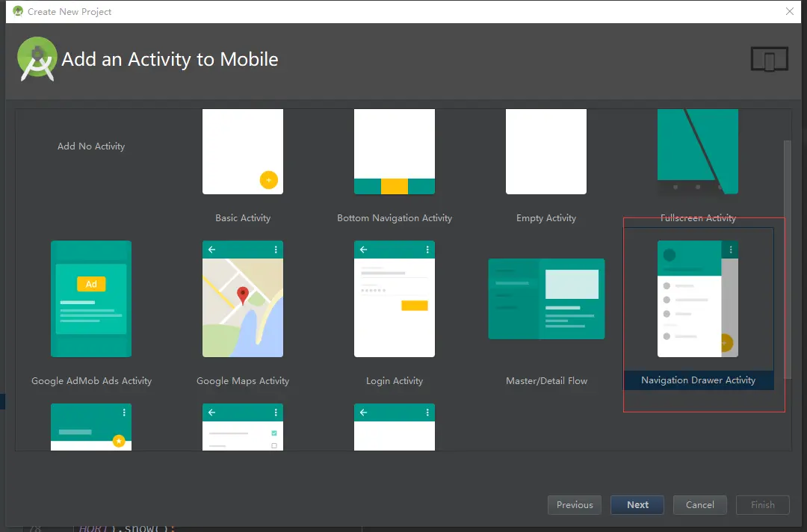This screenshot has height=532, width=807.
Task: Select the middle partially visible bottom-row template
Action: click(x=242, y=427)
